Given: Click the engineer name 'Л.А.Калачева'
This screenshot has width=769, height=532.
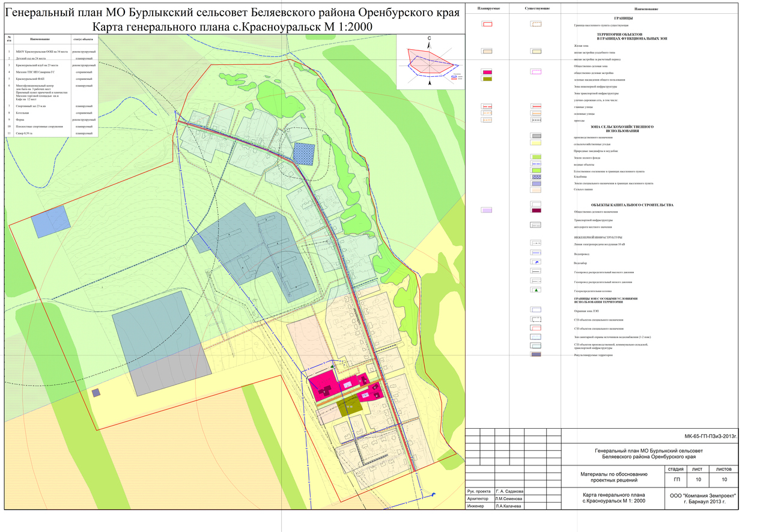Looking at the screenshot, I should pos(509,507).
